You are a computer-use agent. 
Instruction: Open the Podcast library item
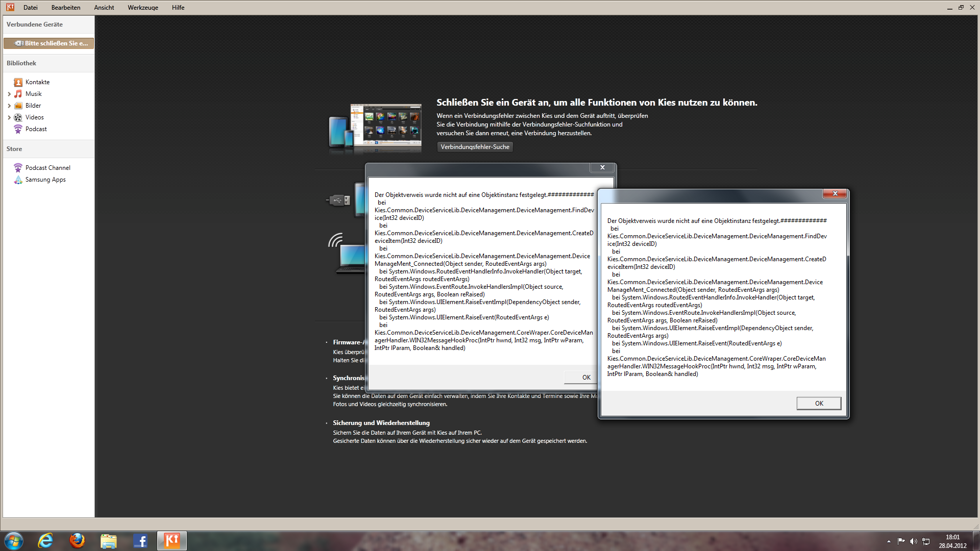(x=36, y=129)
